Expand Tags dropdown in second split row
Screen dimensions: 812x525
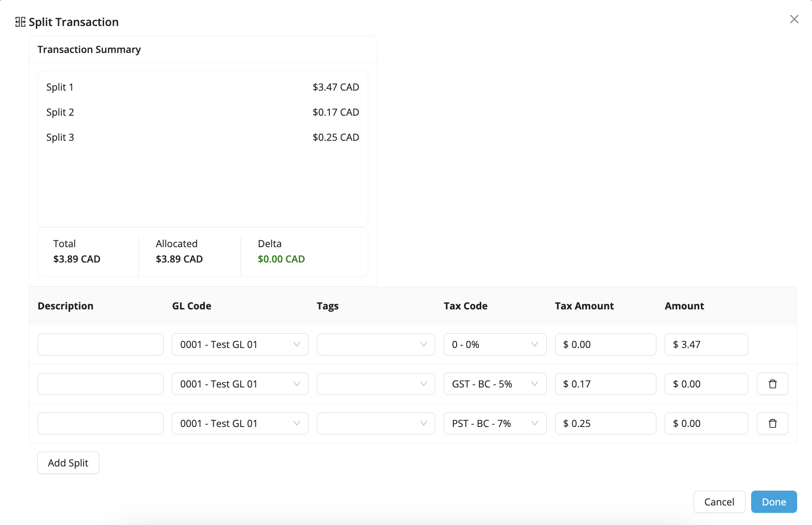pos(376,384)
